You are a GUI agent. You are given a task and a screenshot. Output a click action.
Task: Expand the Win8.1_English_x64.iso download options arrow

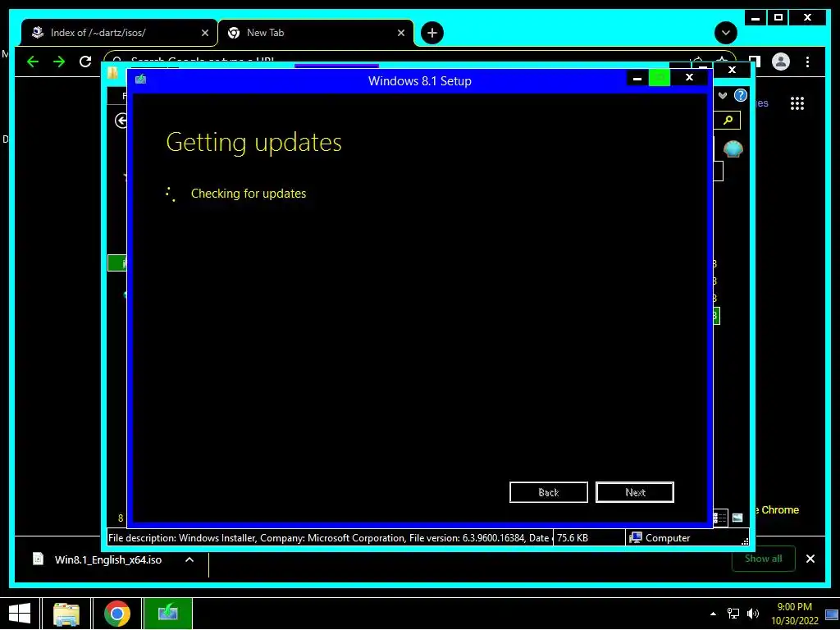coord(189,559)
